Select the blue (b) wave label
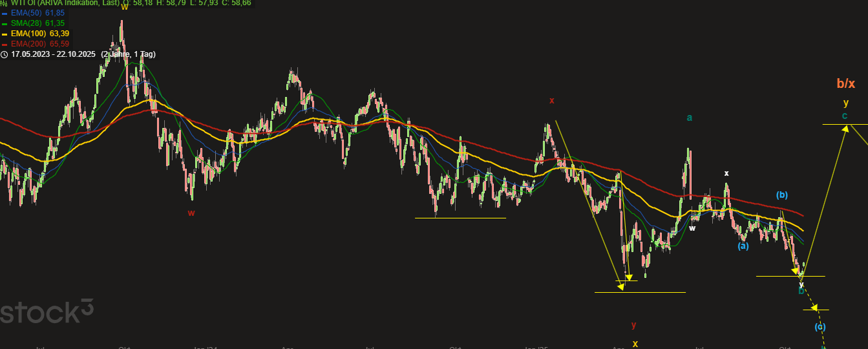The height and width of the screenshot is (349, 868). [x=782, y=195]
